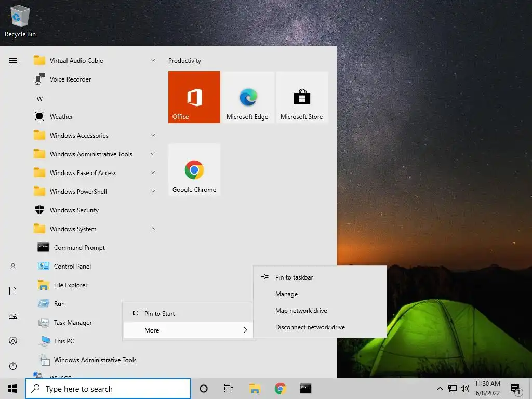This screenshot has width=532, height=399.
Task: Choose Map network drive
Action: coord(320,311)
